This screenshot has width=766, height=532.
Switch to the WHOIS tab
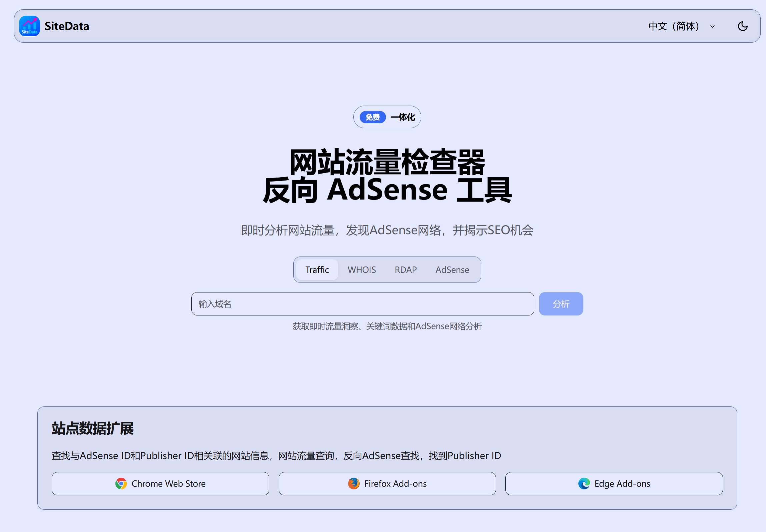361,269
